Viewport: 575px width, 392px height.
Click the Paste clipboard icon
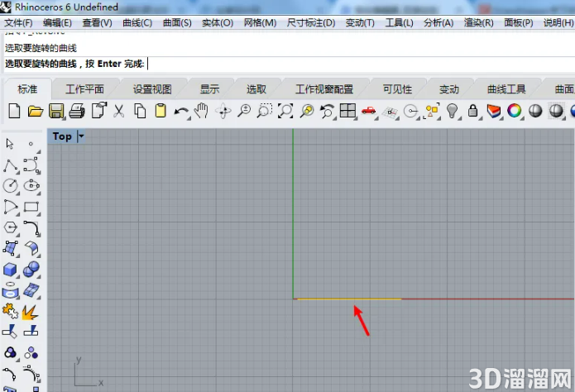click(161, 111)
